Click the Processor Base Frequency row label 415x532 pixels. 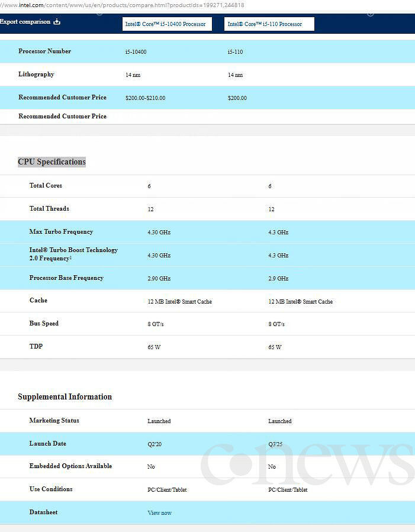66,278
